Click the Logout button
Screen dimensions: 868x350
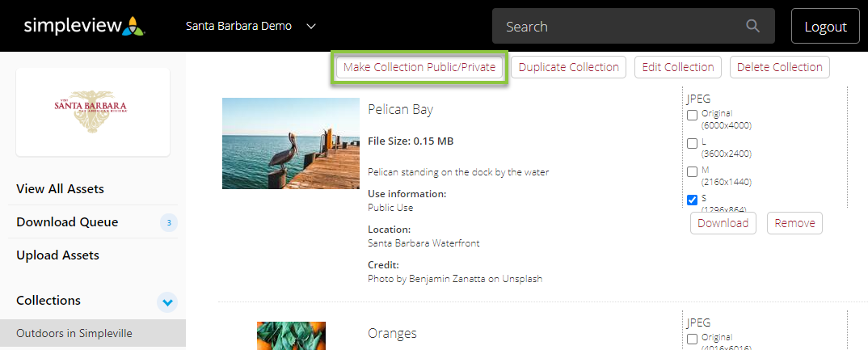[825, 26]
